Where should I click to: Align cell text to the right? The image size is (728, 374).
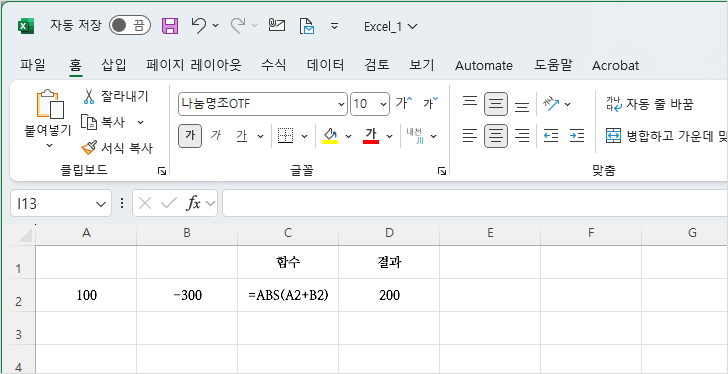[522, 136]
